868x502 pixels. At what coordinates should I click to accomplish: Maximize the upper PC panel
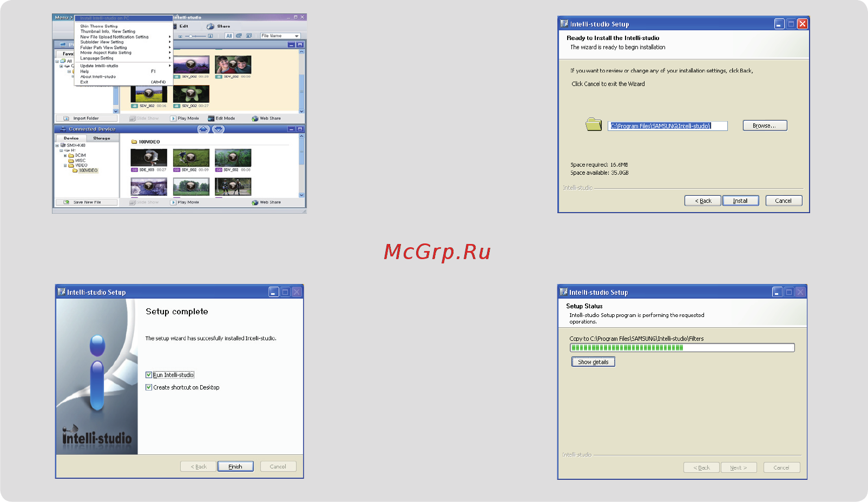300,44
